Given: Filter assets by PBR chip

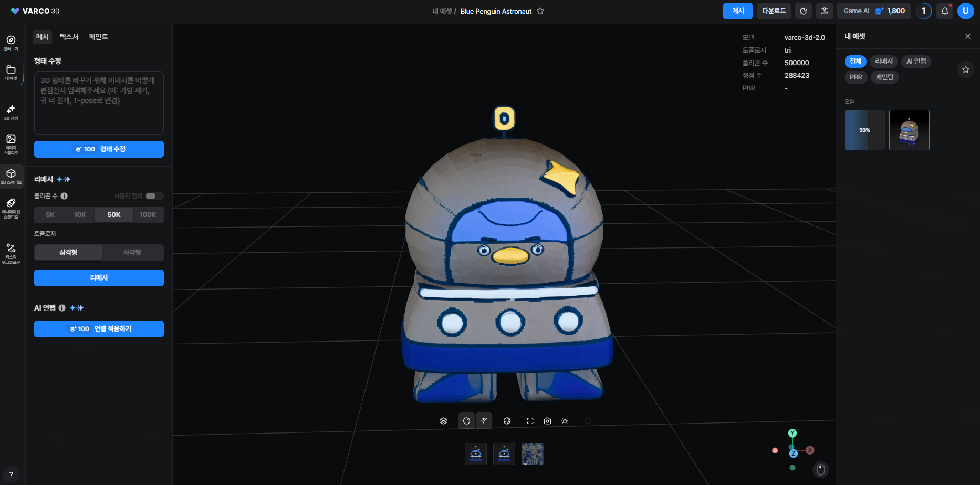Looking at the screenshot, I should coord(856,77).
